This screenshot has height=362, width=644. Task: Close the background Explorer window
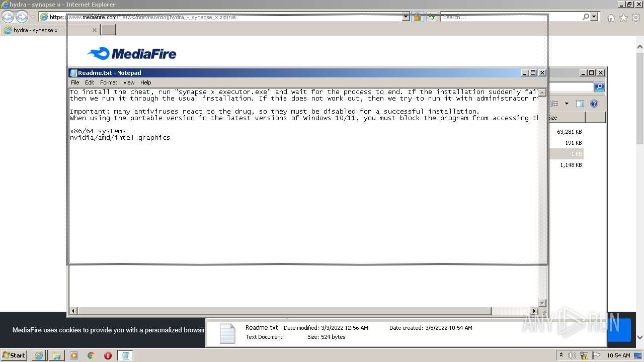point(601,73)
